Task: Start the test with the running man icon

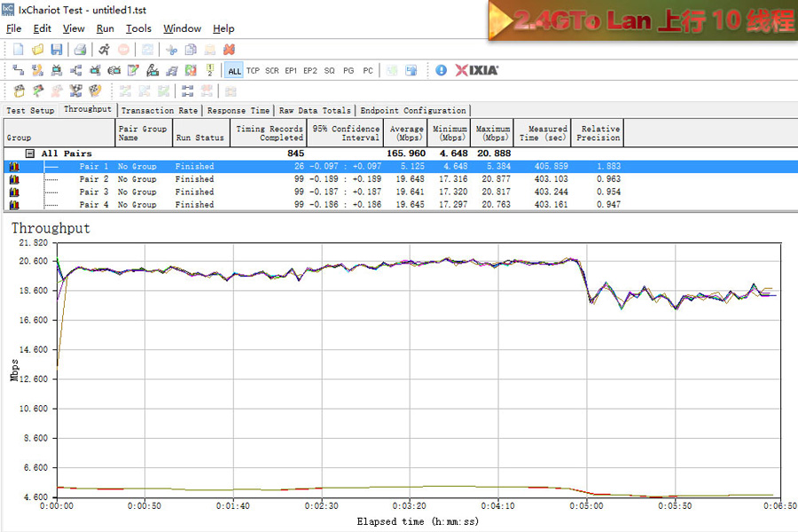Action: [104, 50]
